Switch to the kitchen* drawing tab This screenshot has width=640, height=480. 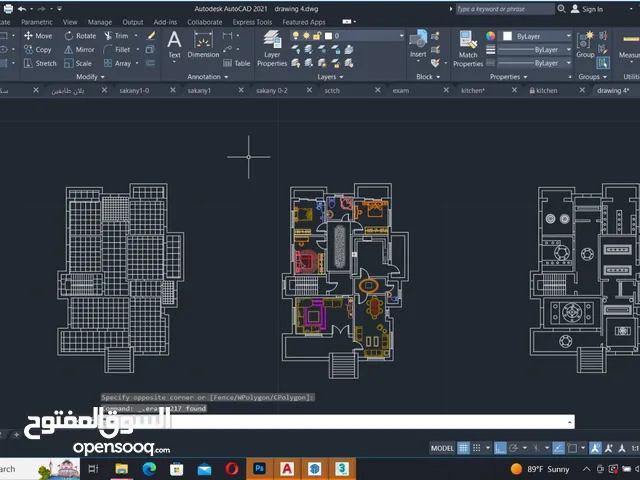(x=473, y=91)
